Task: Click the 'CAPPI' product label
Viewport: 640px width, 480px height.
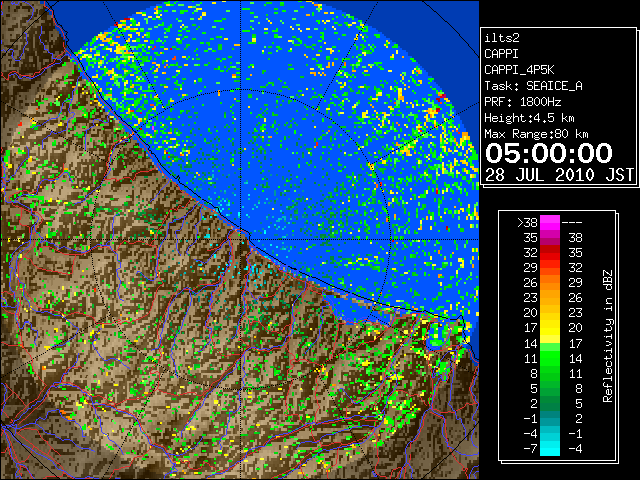Action: click(501, 54)
